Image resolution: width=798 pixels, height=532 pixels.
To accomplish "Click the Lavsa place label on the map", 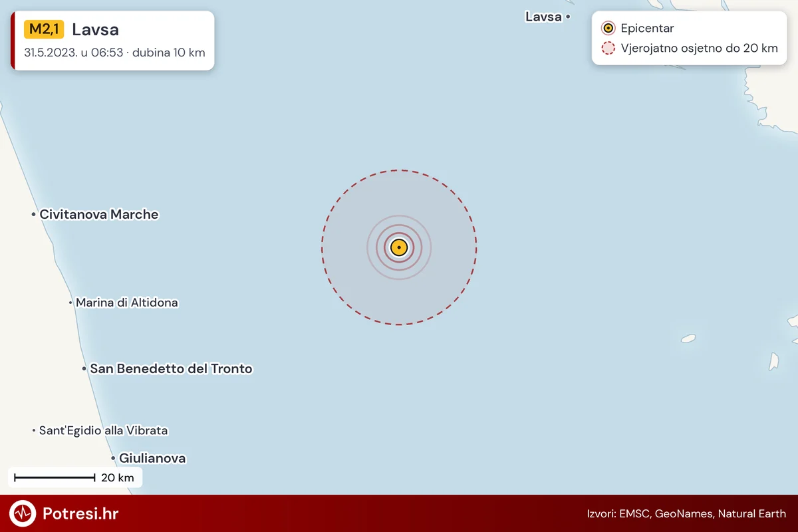I will (x=543, y=17).
